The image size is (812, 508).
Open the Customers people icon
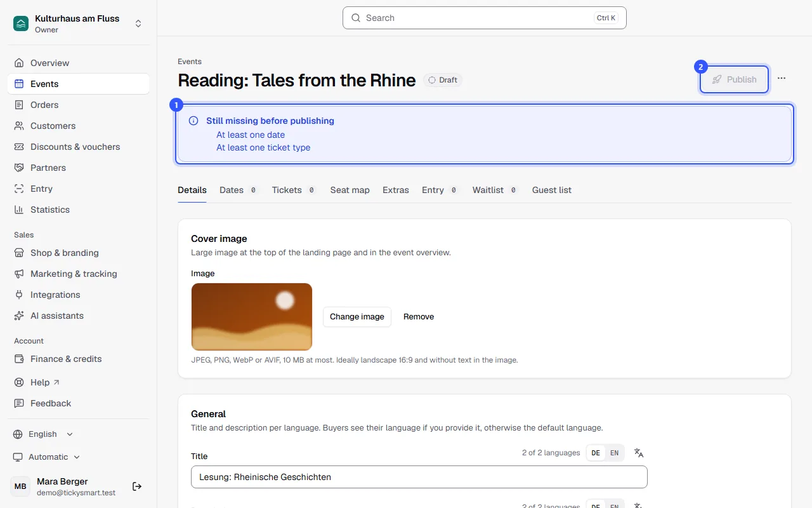click(19, 126)
